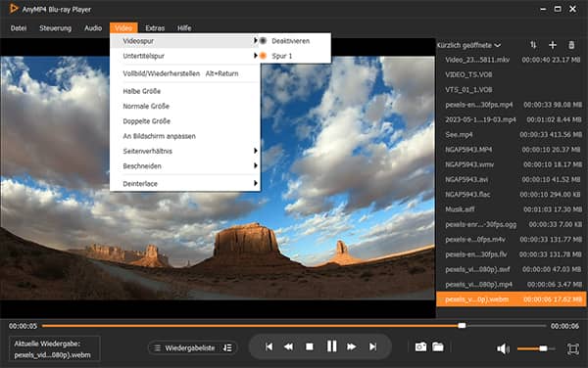Image resolution: width=588 pixels, height=368 pixels.
Task: Click the playback progress bar handle
Action: pos(462,326)
